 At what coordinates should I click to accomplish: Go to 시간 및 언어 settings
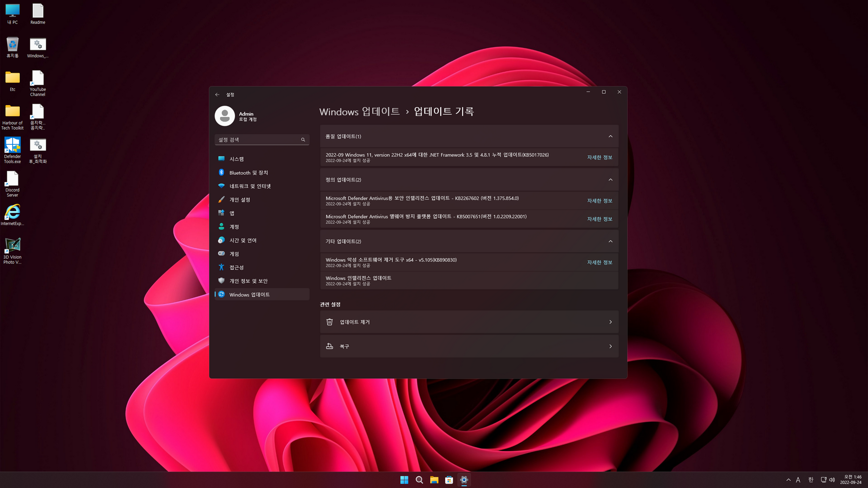[x=262, y=240]
